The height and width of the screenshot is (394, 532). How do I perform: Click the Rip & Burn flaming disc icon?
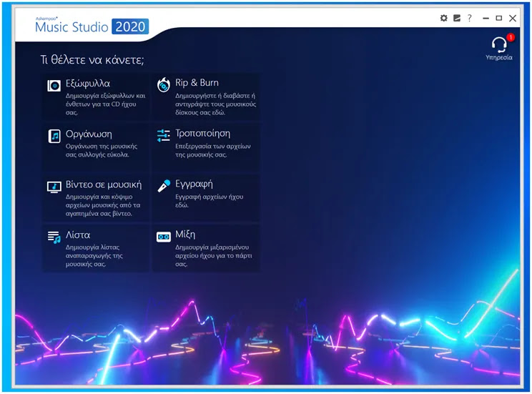click(x=164, y=85)
